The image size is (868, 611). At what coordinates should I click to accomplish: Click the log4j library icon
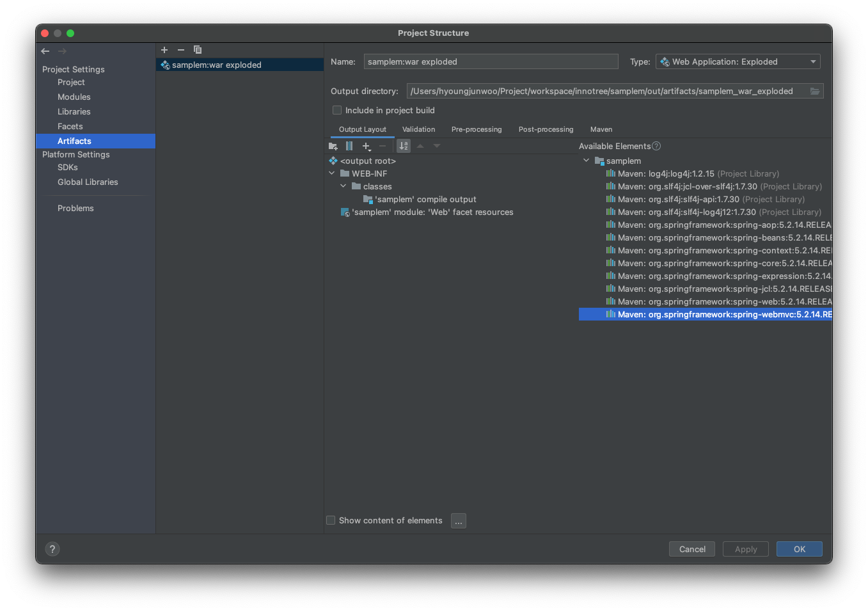(611, 173)
